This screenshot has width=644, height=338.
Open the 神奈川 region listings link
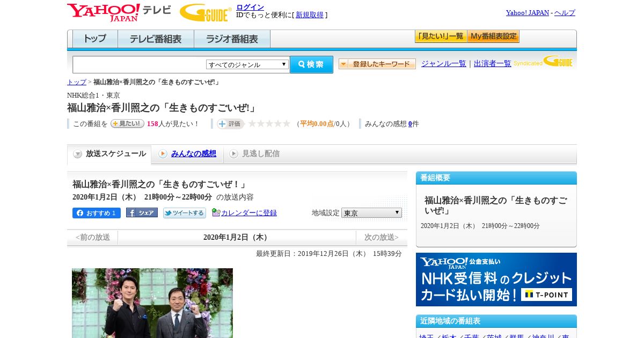[x=543, y=336]
